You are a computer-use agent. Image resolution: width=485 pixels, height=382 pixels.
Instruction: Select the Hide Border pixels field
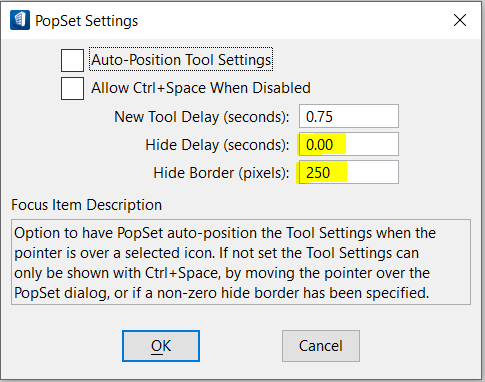[x=349, y=172]
